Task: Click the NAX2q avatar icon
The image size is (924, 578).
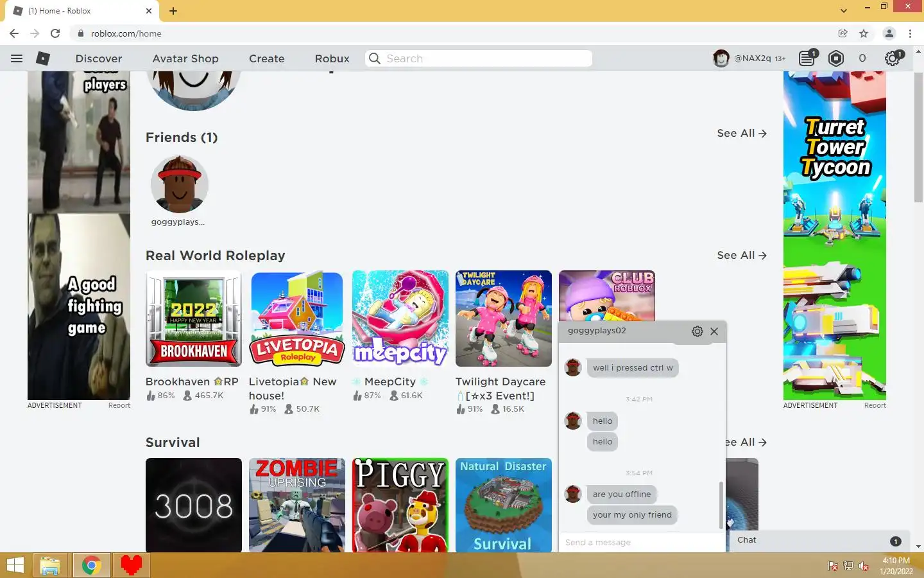Action: pos(721,58)
